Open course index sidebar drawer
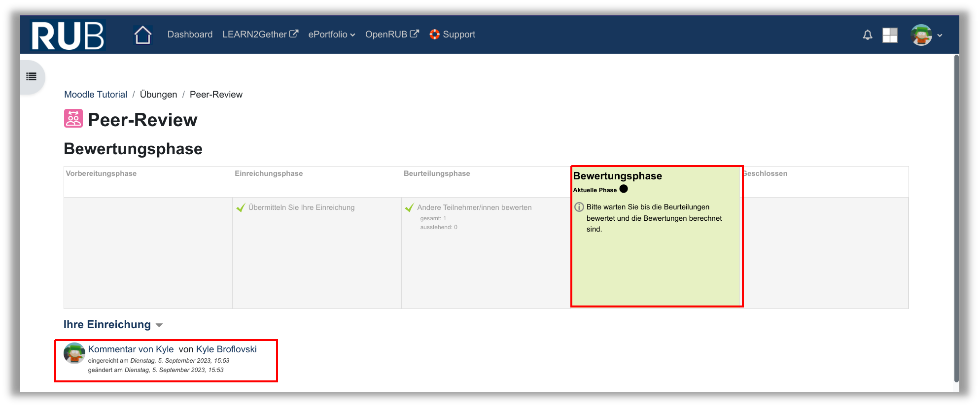Image resolution: width=980 pixels, height=407 pixels. [x=32, y=76]
